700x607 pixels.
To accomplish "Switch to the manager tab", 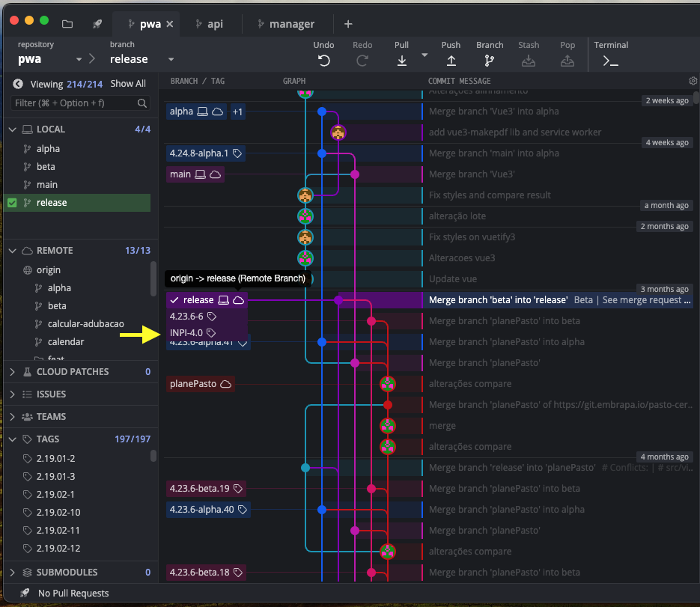I will coord(287,24).
